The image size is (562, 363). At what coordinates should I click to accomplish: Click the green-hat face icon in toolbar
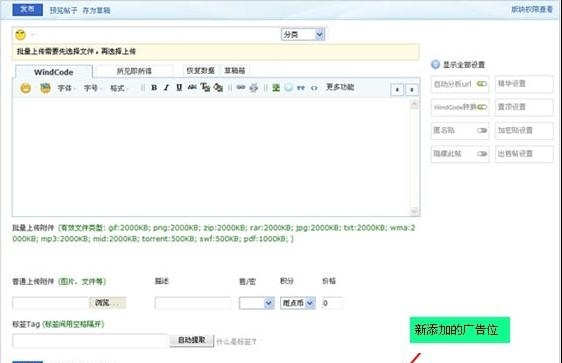coord(45,88)
